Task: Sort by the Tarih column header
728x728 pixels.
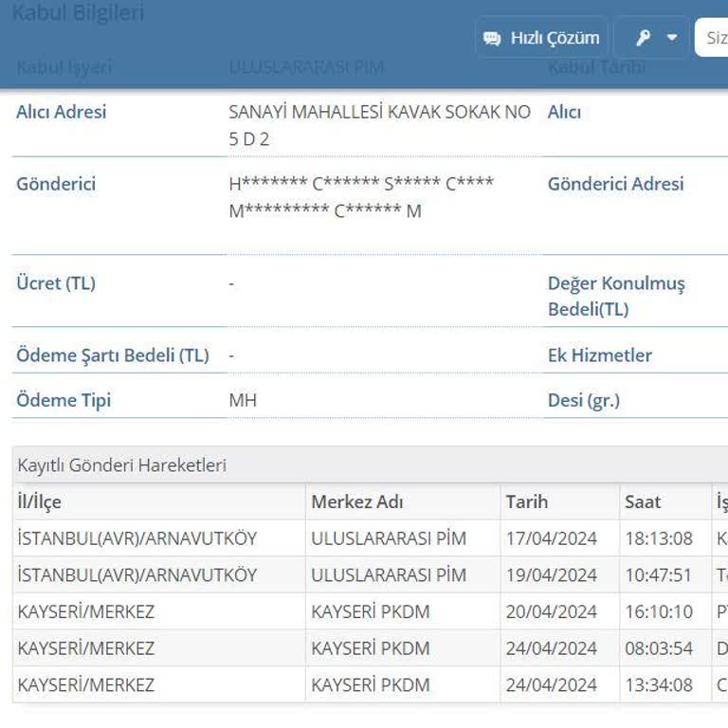Action: pos(527,501)
